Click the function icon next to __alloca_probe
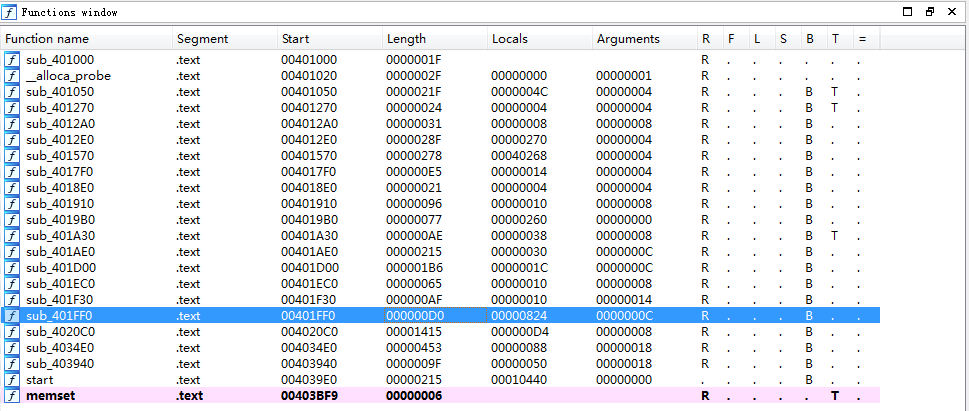The width and height of the screenshot is (969, 411). 12,76
